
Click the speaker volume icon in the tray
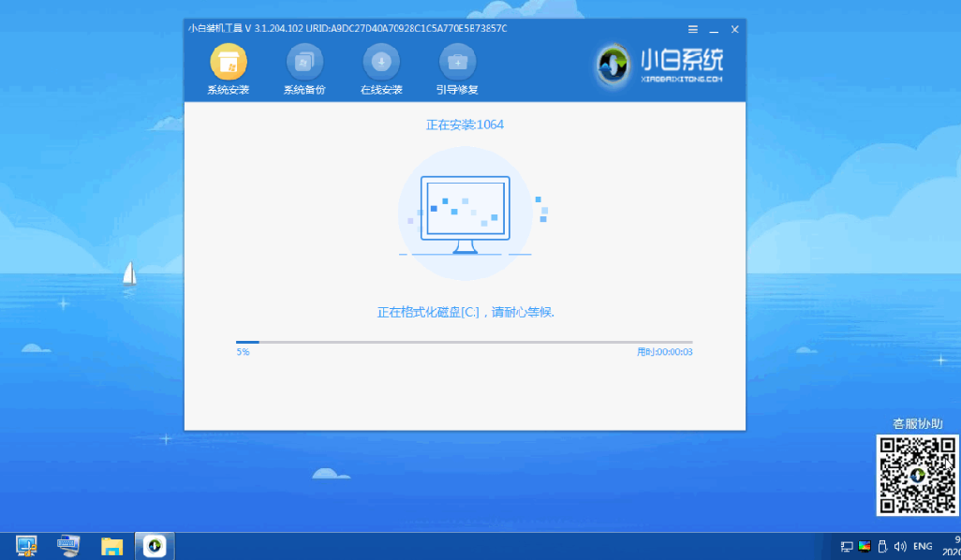[x=901, y=546]
